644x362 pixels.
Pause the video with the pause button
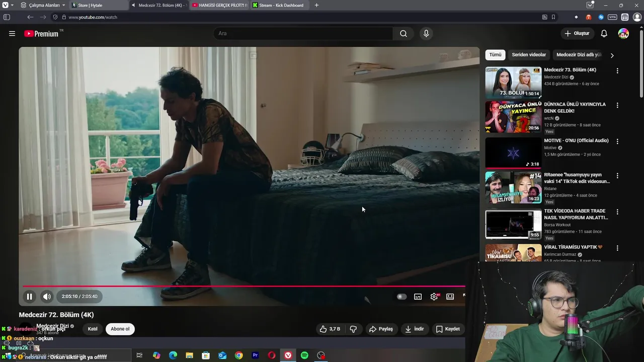pos(29,297)
